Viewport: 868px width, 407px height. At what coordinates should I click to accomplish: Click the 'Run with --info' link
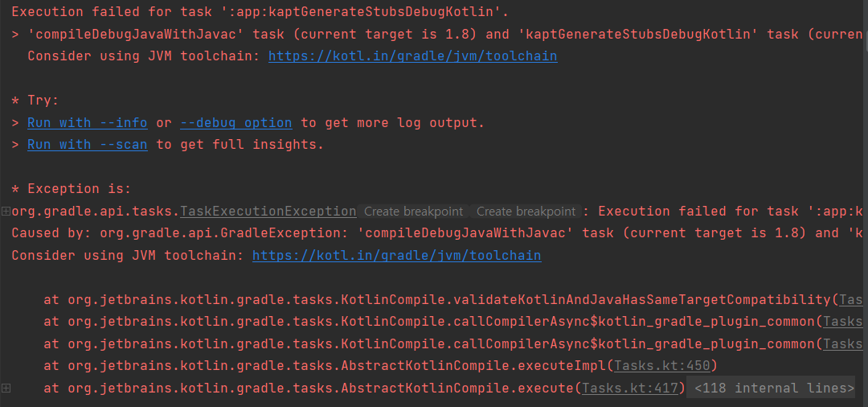(x=88, y=122)
